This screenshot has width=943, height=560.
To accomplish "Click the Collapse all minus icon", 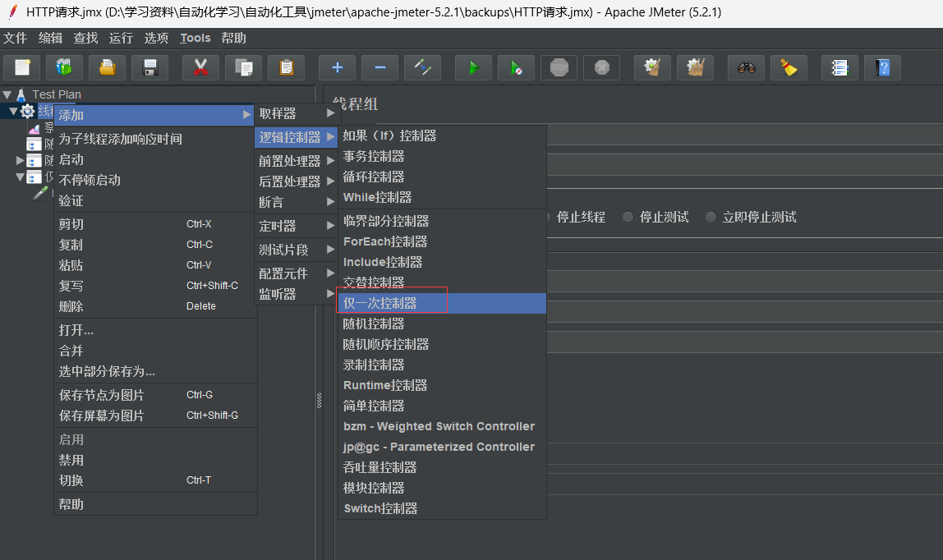I will 380,67.
